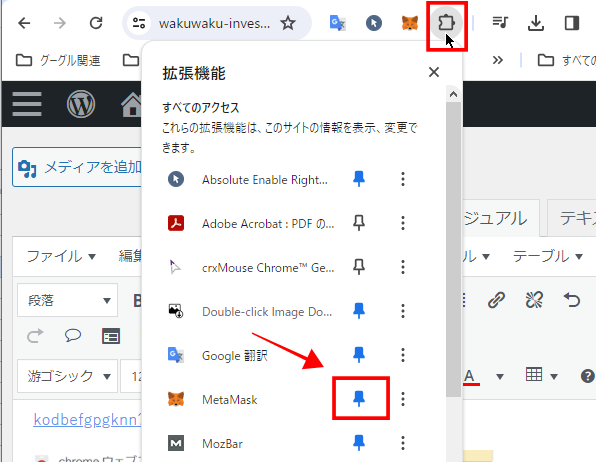Click the extensions popup scrollbar thumb
596x462 pixels.
[x=453, y=249]
